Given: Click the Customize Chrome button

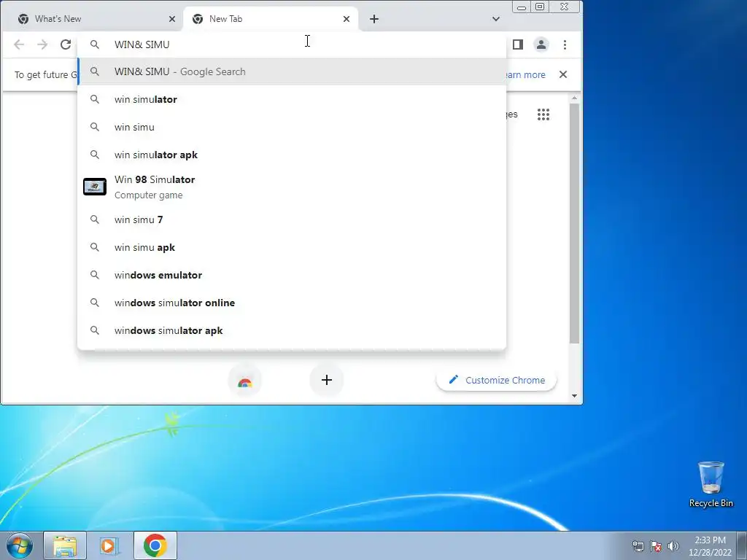Looking at the screenshot, I should click(496, 380).
